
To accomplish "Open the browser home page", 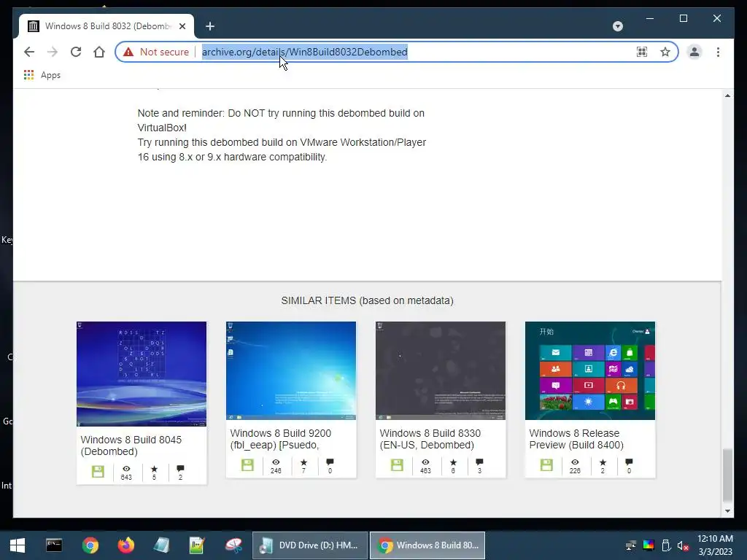I will [x=99, y=52].
